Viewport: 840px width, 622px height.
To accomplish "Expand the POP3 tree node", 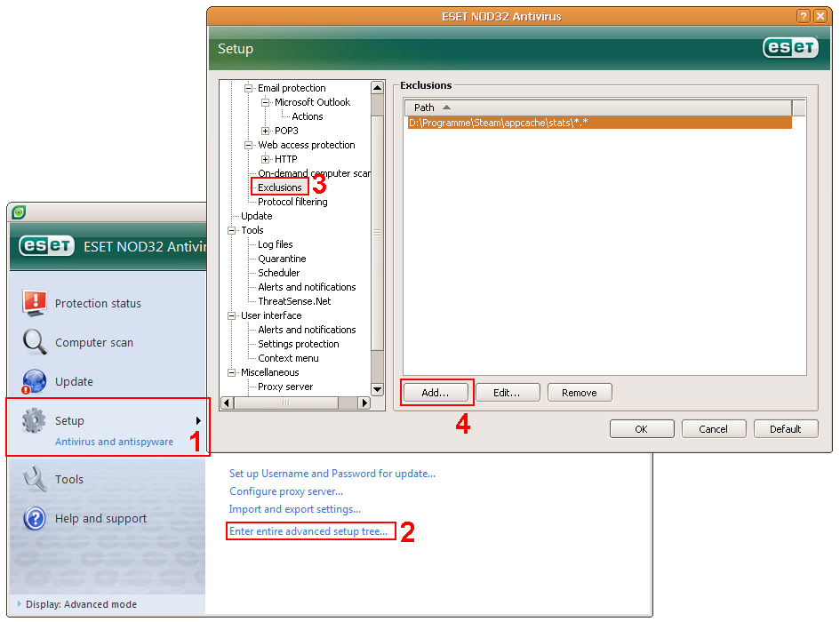I will [x=265, y=131].
